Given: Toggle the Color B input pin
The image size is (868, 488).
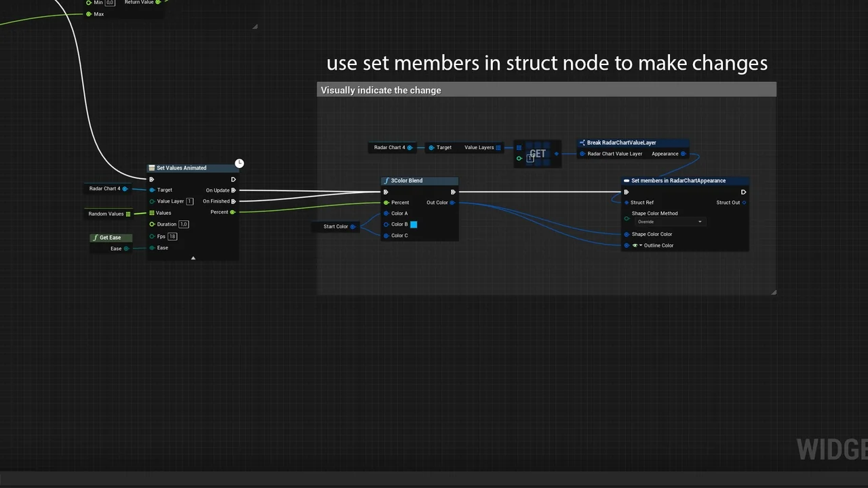Looking at the screenshot, I should [x=387, y=224].
